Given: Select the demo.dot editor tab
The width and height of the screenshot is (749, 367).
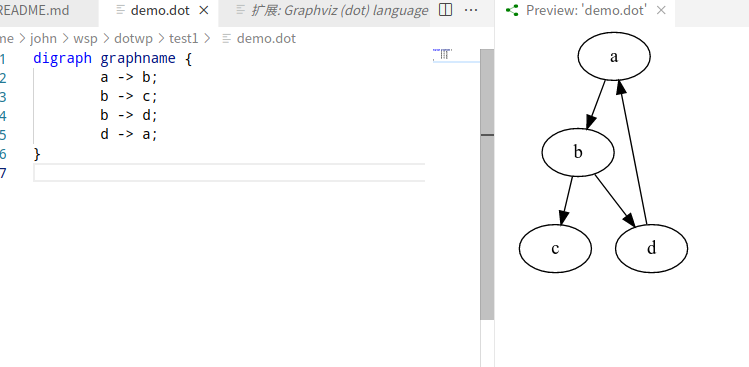Looking at the screenshot, I should click(x=160, y=11).
